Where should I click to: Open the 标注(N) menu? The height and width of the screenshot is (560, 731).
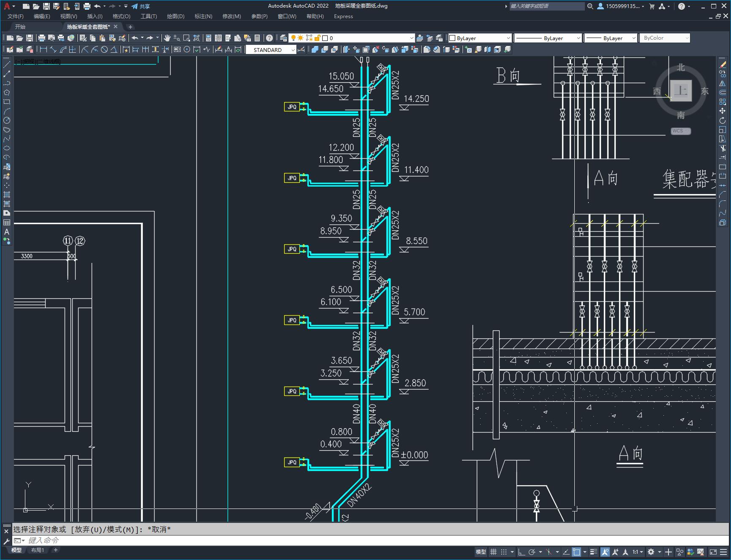point(203,16)
